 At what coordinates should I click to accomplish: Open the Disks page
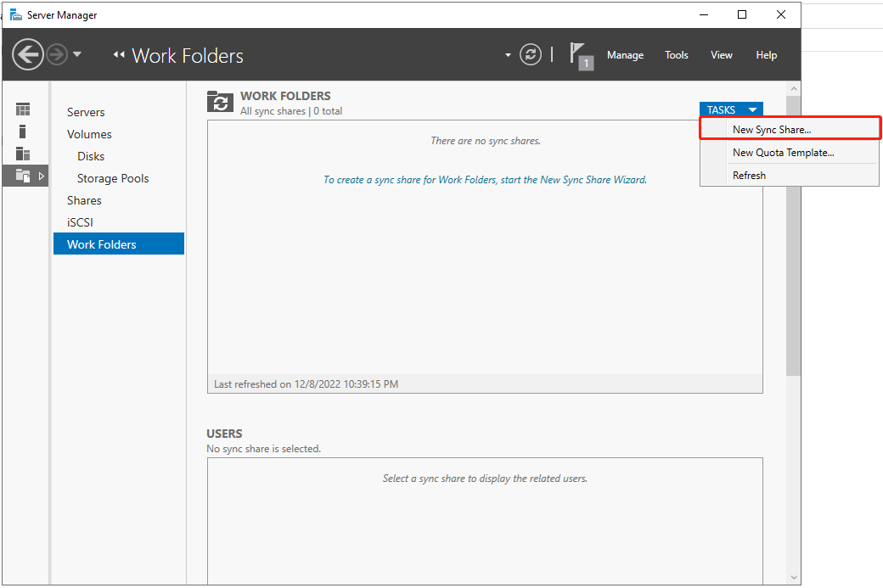[x=91, y=156]
